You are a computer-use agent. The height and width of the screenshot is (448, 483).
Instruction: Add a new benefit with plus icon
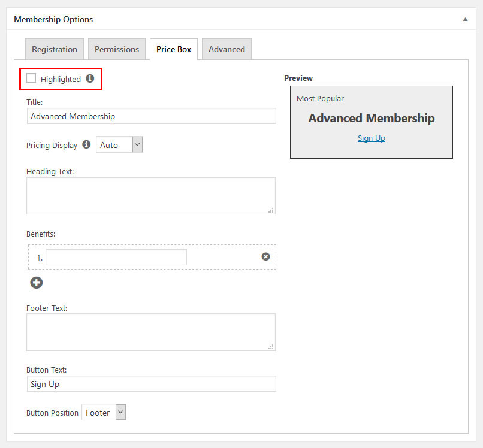coord(37,283)
